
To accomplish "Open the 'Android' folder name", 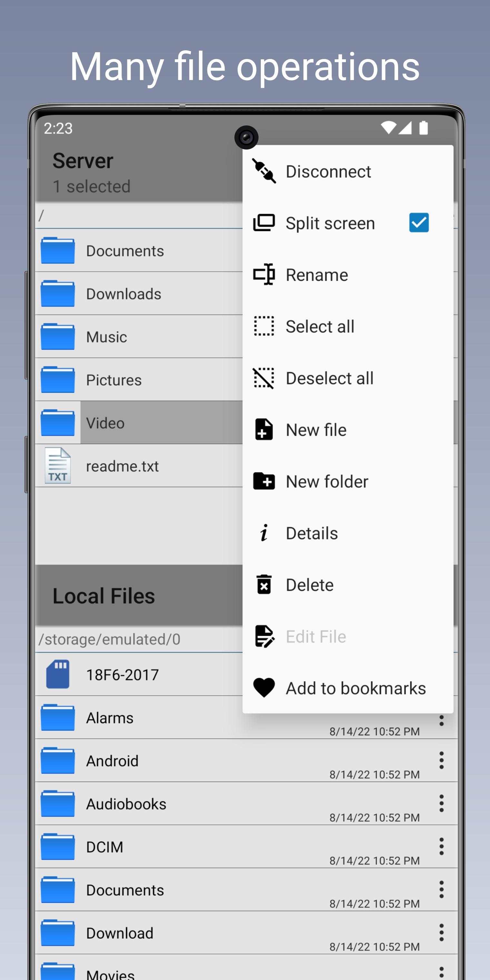I will [x=112, y=761].
